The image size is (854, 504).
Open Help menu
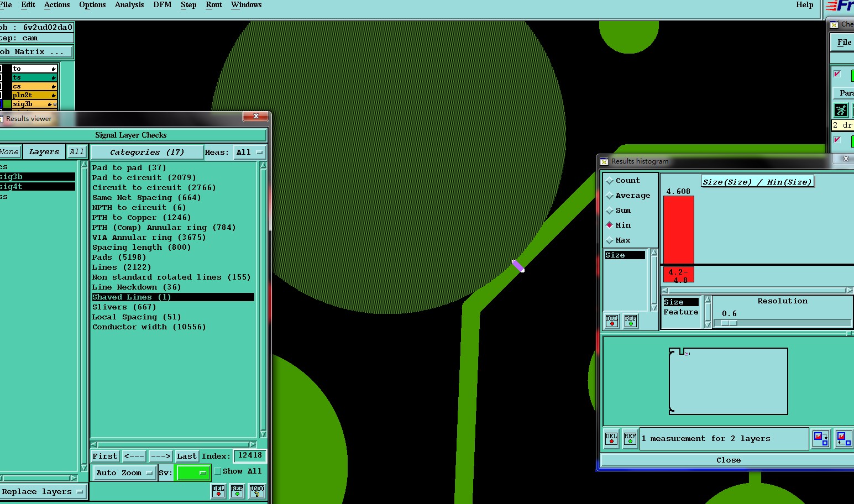805,5
